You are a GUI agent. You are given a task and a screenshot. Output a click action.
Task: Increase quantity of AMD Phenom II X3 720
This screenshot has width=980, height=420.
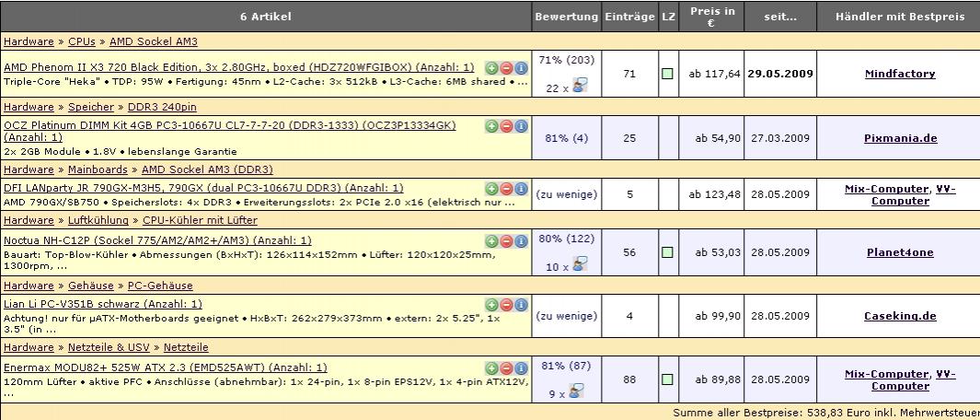pos(491,67)
